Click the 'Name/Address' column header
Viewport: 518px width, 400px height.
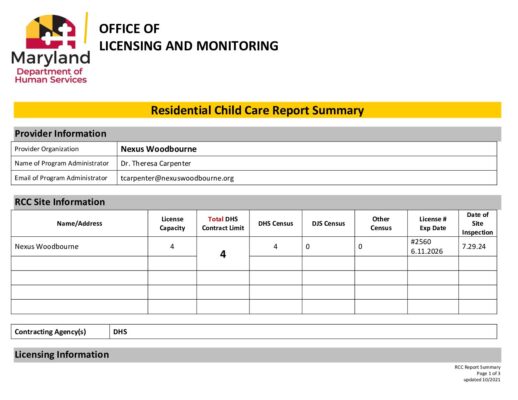[x=79, y=223]
